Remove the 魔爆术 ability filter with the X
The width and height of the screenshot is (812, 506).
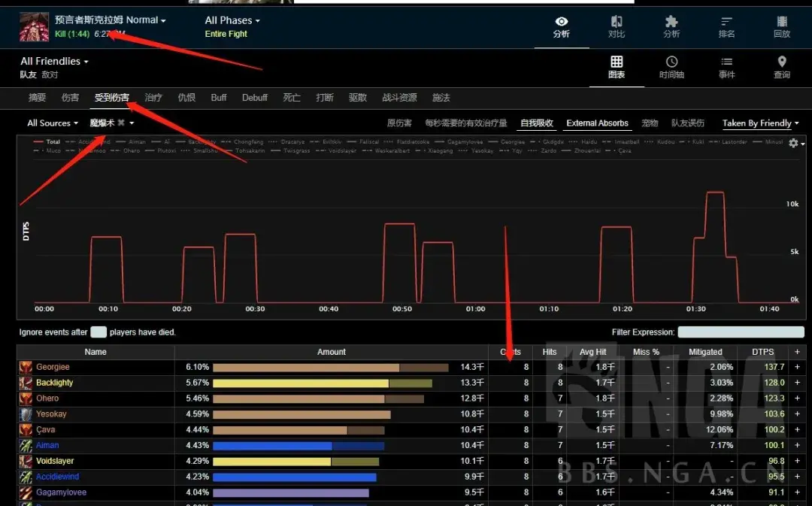pyautogui.click(x=121, y=123)
